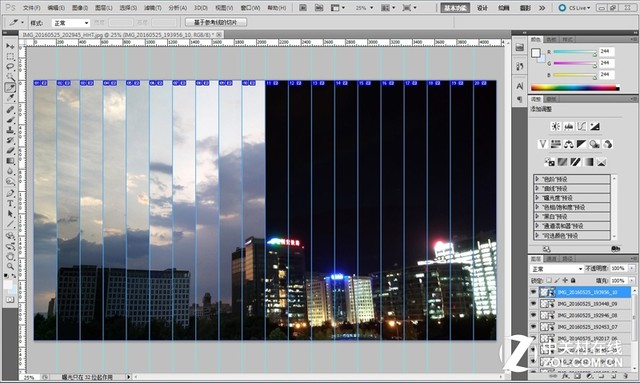
Task: Select the Eyedropper tool
Action: (x=10, y=98)
